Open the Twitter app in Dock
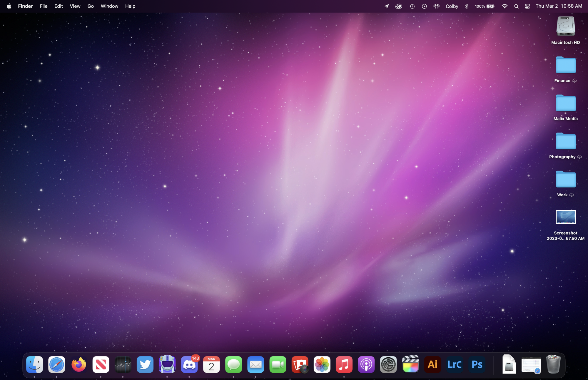Viewport: 588px width, 380px height. coord(145,365)
